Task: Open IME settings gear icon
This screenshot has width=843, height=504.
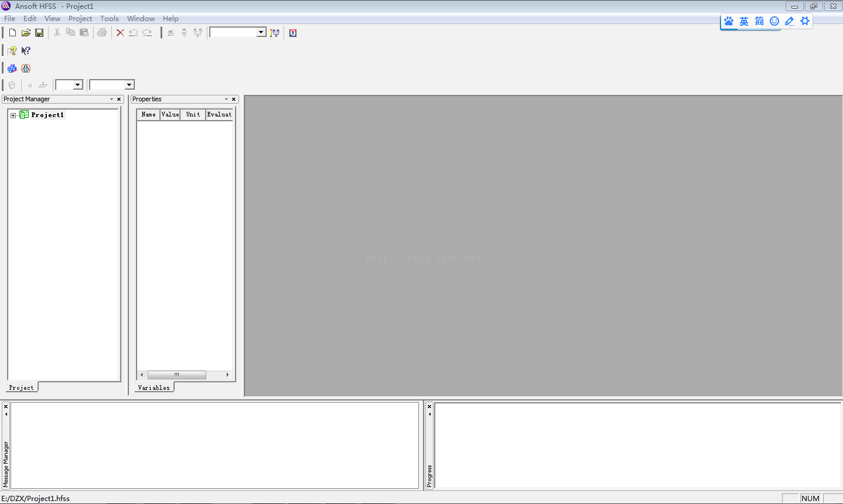Action: [805, 21]
